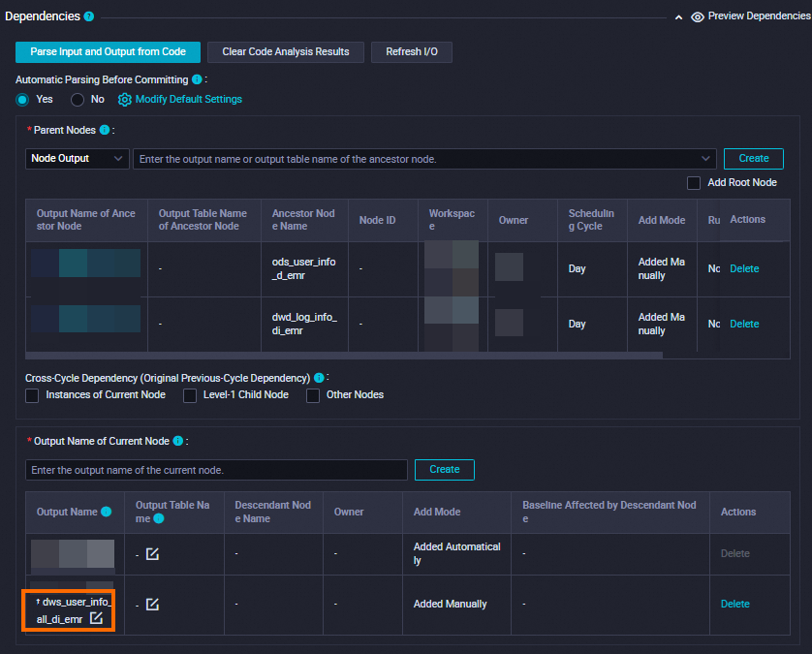The height and width of the screenshot is (654, 812).
Task: Click the Preview Dependencies eye icon
Action: pos(698,17)
